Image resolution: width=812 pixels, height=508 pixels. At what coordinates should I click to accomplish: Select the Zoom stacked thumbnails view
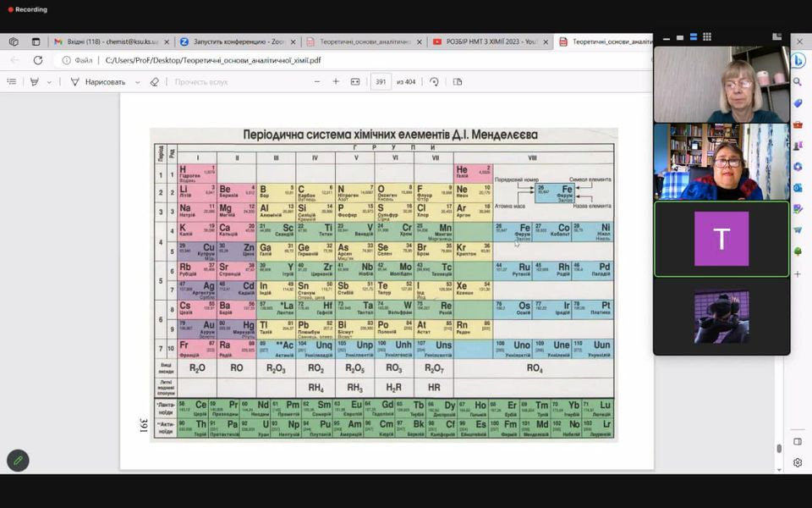click(694, 36)
